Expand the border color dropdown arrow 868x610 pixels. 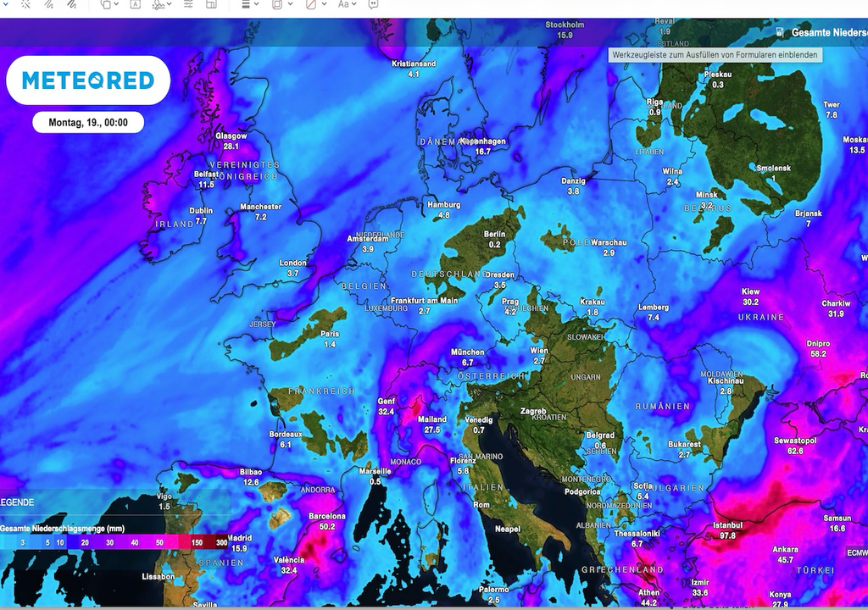coord(290,4)
